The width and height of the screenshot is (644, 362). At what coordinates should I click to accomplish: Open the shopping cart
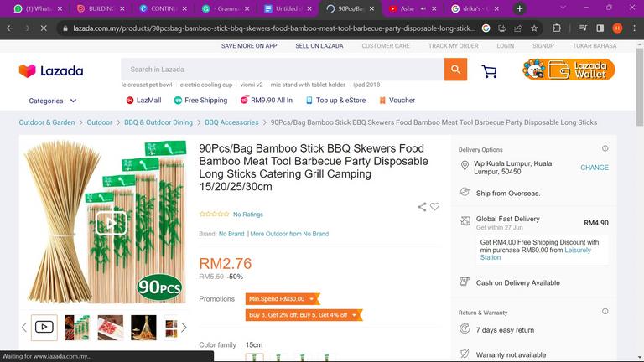[x=489, y=70]
